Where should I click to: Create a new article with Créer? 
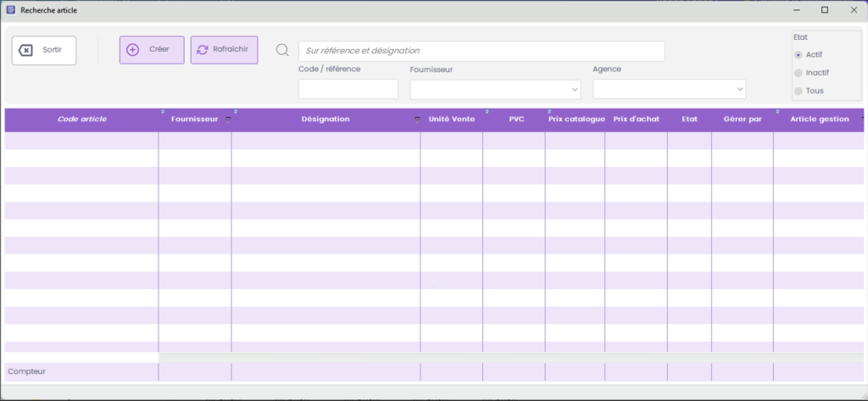152,50
